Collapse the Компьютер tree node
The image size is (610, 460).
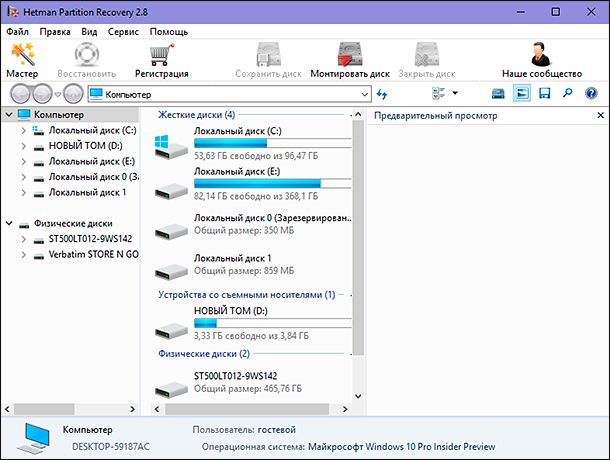[x=9, y=115]
